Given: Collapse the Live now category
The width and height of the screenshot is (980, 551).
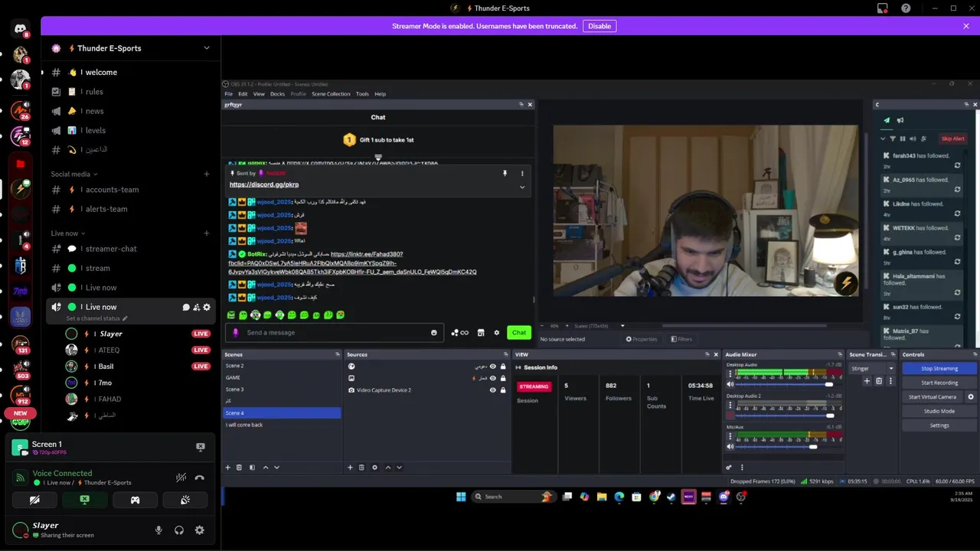Looking at the screenshot, I should tap(68, 233).
